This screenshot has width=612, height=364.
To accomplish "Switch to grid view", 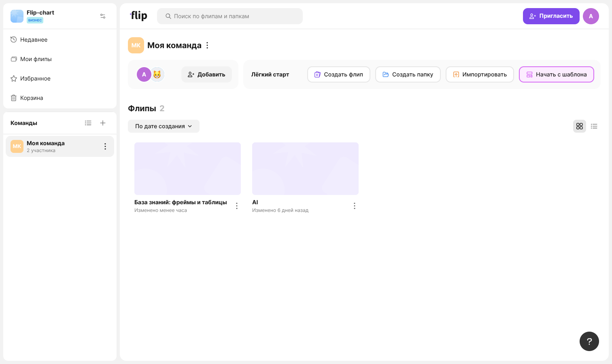I will (x=580, y=126).
